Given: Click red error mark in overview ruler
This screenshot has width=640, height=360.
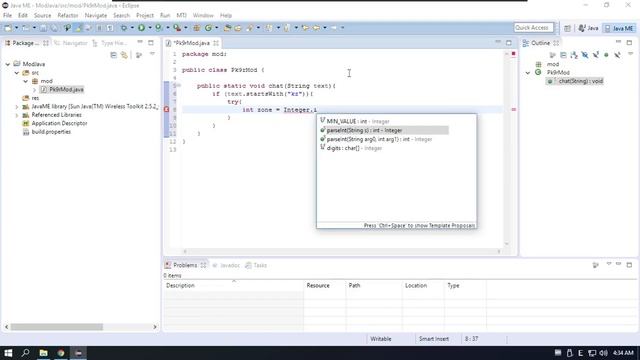Looking at the screenshot, I should (x=513, y=109).
